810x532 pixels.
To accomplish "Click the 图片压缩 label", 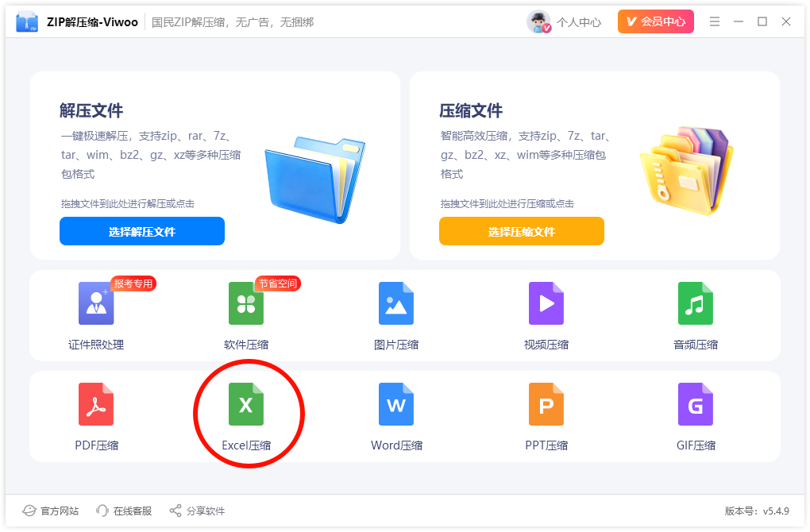I will [x=396, y=345].
